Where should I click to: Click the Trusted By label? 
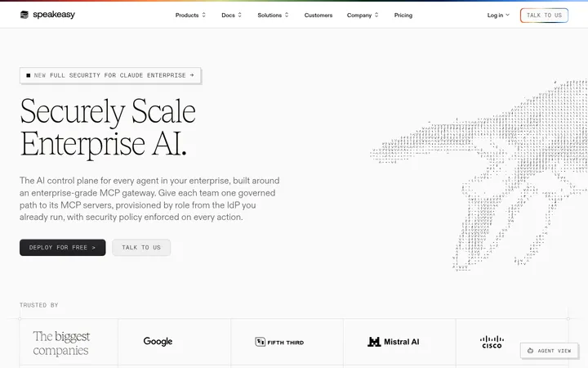(x=39, y=305)
